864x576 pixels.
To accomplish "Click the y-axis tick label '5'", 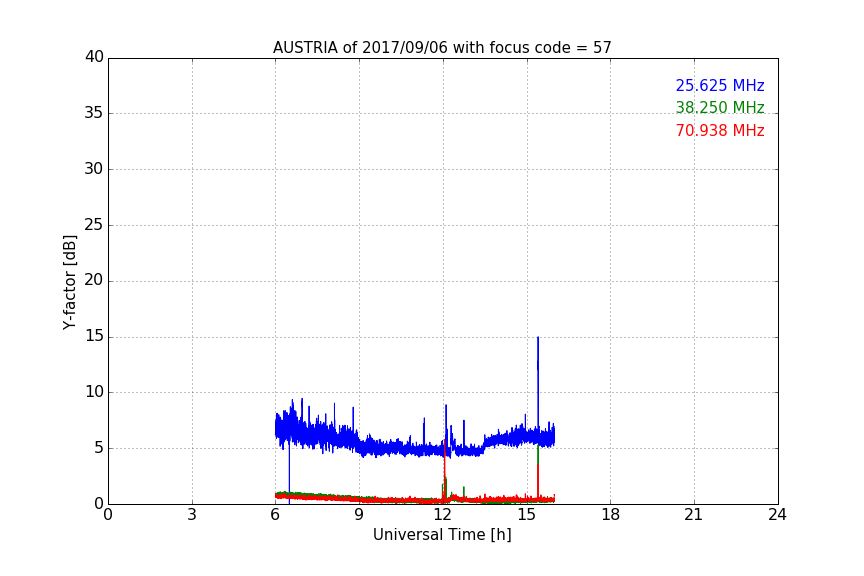I will coord(99,448).
